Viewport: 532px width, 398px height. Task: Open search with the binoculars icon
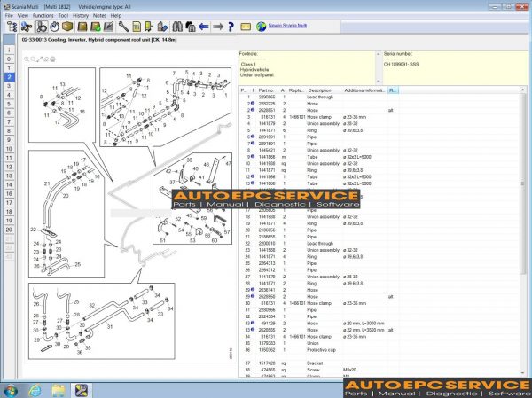(x=177, y=27)
